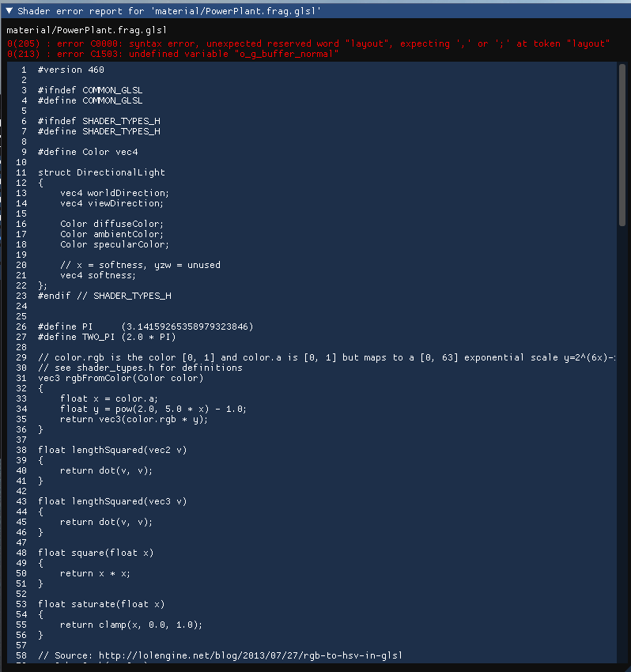Image resolution: width=631 pixels, height=672 pixels.
Task: Click the Shader error report title text
Action: point(169,11)
